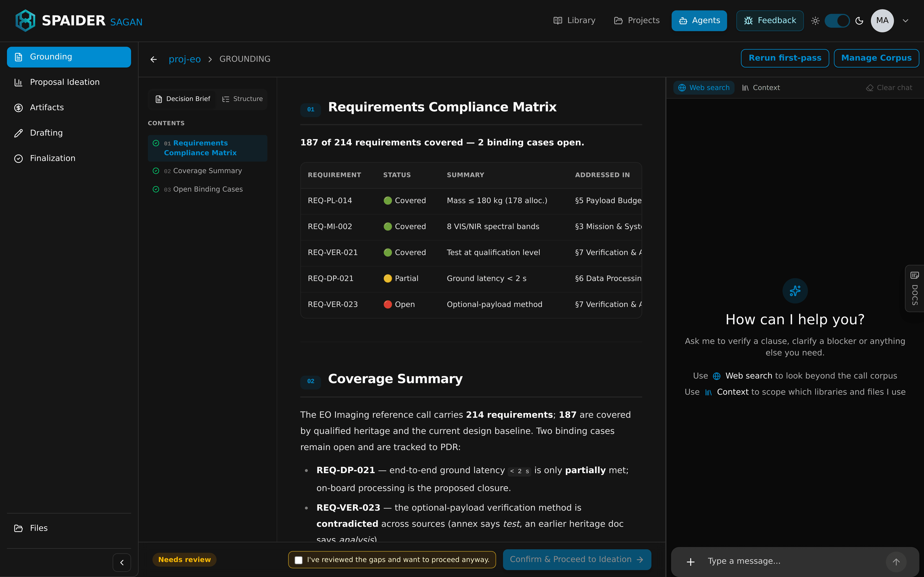
Task: Switch to the Structure tab
Action: point(243,99)
